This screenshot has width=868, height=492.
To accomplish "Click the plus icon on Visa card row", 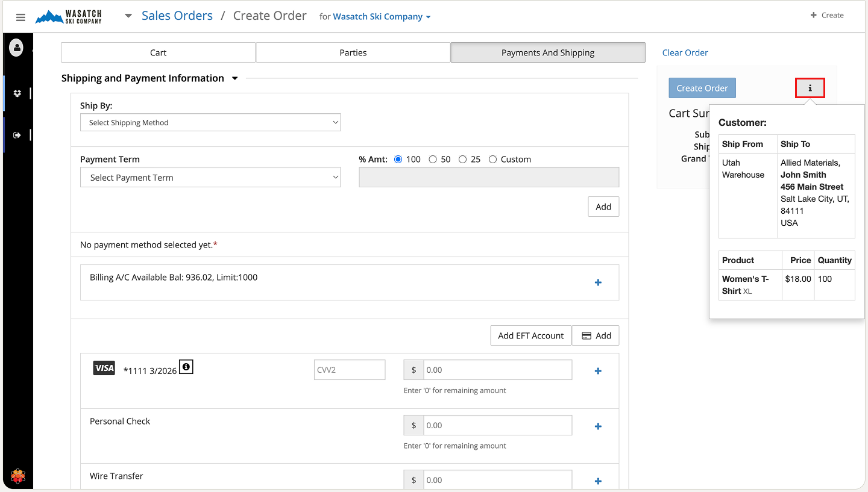I will click(598, 371).
